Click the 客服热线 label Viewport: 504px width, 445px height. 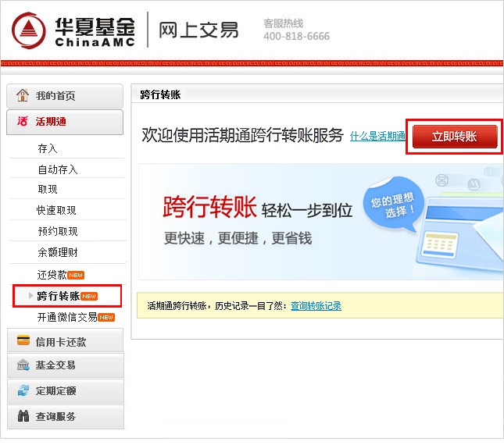point(283,23)
